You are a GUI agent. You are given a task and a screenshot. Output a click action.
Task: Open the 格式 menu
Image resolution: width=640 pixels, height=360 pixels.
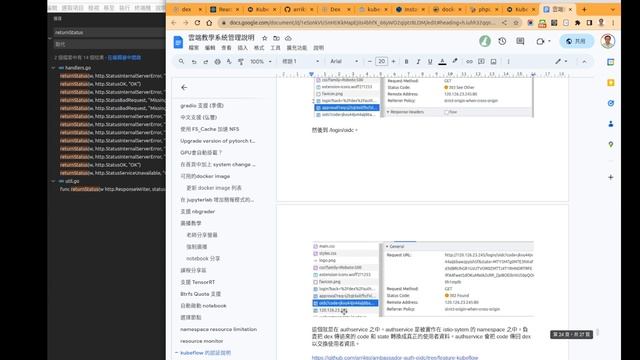(x=259, y=48)
